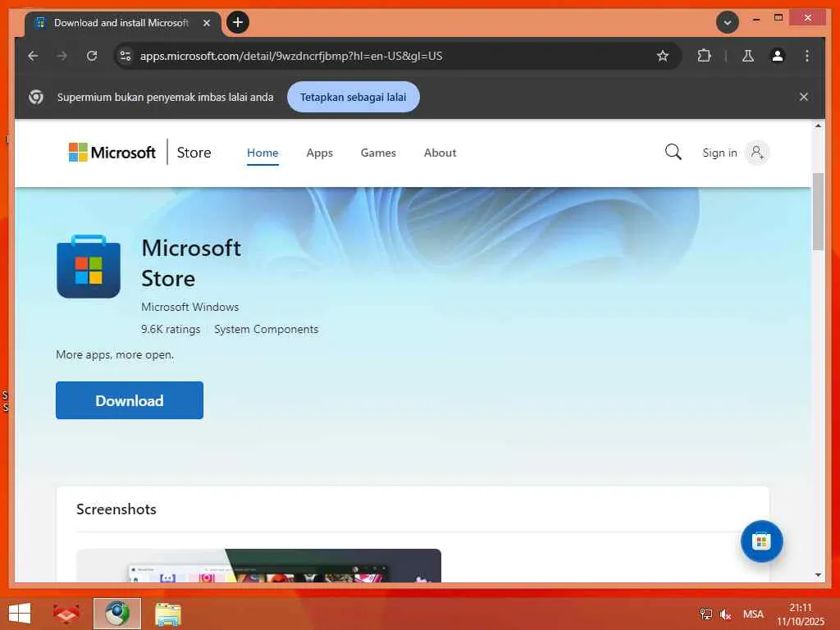Select the Games tab
Screen dimensions: 840x630
(x=378, y=153)
